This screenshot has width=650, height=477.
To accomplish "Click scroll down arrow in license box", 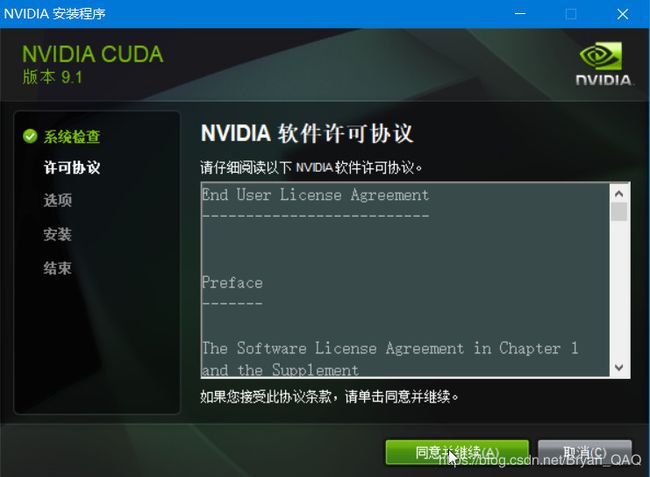I will point(619,367).
